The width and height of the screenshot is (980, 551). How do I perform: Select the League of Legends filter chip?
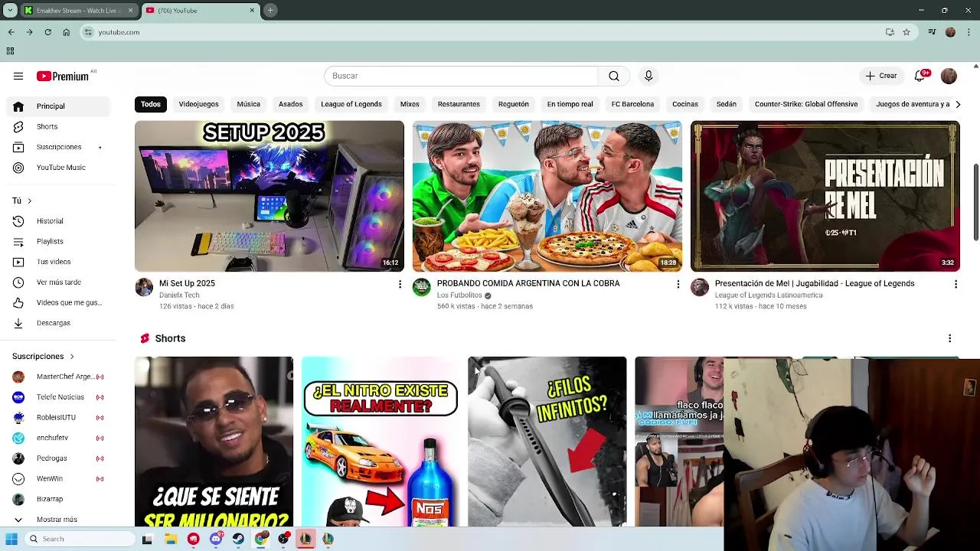tap(351, 104)
